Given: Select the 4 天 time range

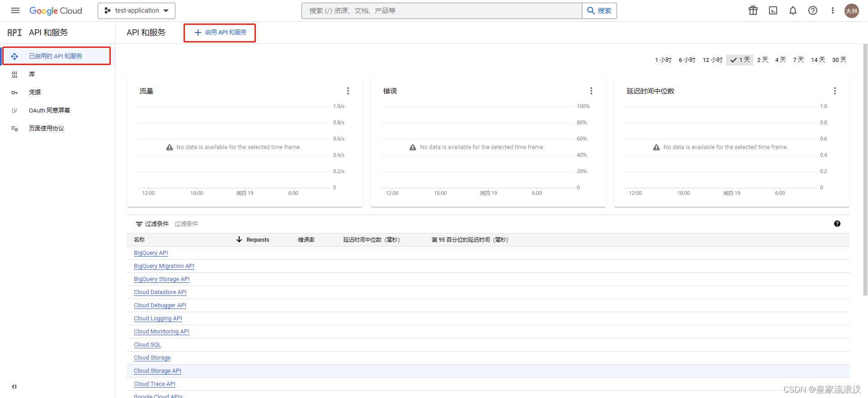Looking at the screenshot, I should point(781,60).
